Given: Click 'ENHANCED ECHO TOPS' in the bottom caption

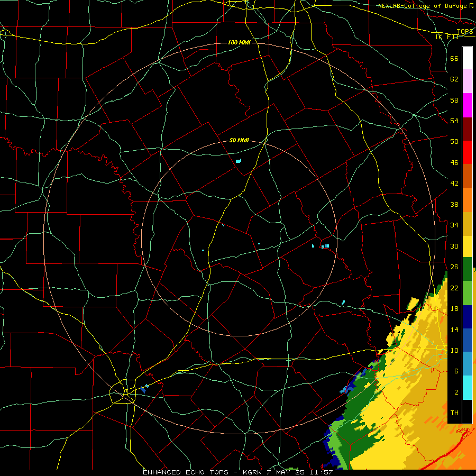Looking at the screenshot, I should coord(186,472).
